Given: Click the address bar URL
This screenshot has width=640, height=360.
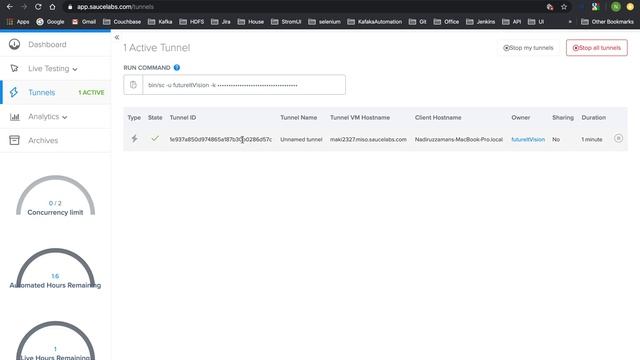Looking at the screenshot, I should tap(115, 7).
